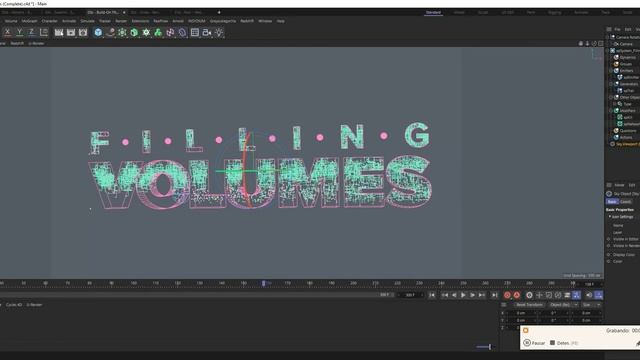The image size is (640, 360).
Task: Switch to the Standard layout tab
Action: point(433,13)
